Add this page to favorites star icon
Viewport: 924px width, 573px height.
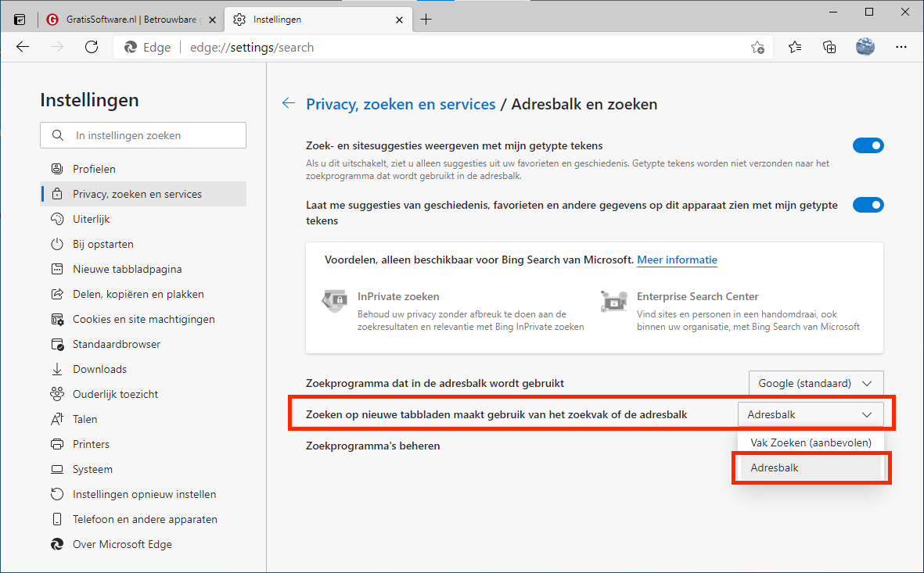tap(757, 47)
